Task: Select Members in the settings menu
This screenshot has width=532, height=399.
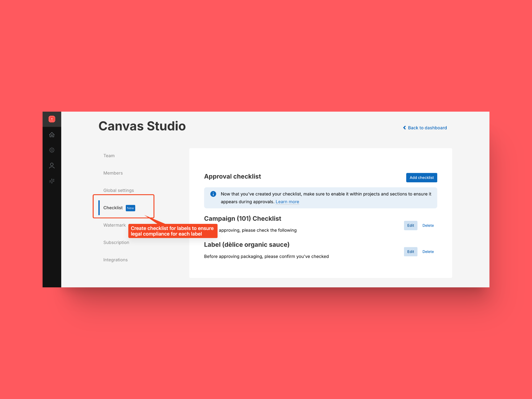Action: pos(113,173)
